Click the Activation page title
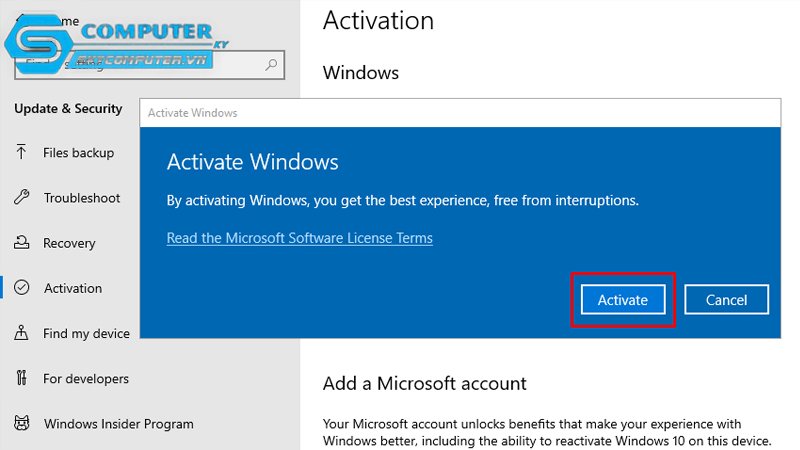This screenshot has width=800, height=450. (378, 21)
